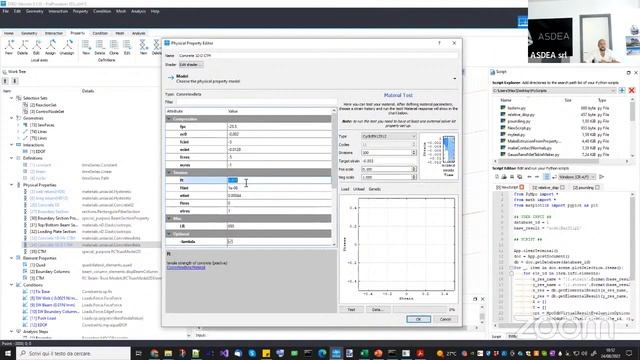The width and height of the screenshot is (640, 360).
Task: Click new file icon in Script Editor
Action: [x=497, y=177]
